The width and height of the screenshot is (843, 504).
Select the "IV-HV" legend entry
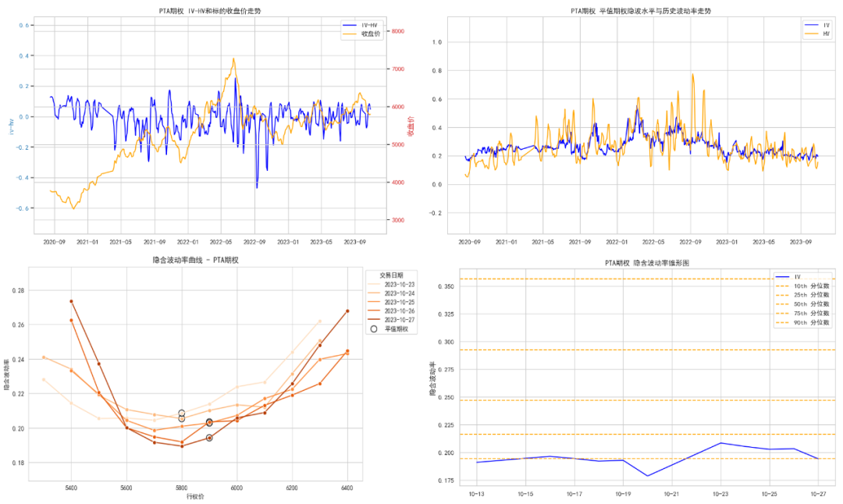[x=361, y=25]
